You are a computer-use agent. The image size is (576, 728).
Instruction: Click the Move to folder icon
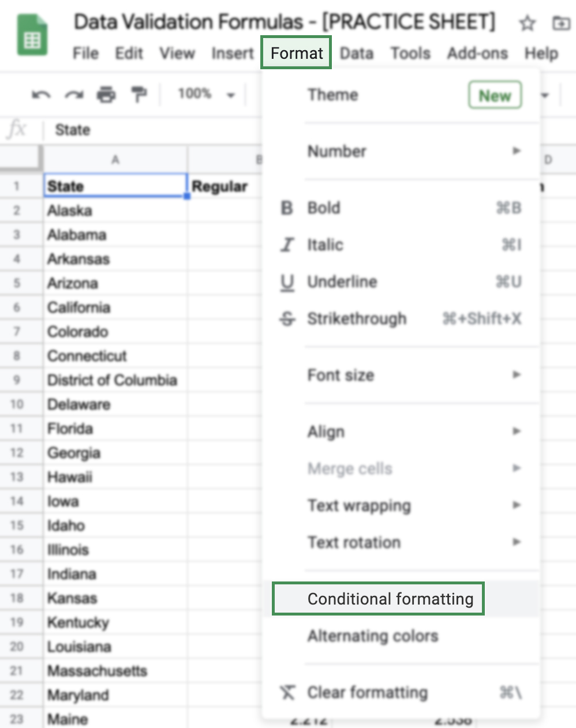(x=560, y=24)
